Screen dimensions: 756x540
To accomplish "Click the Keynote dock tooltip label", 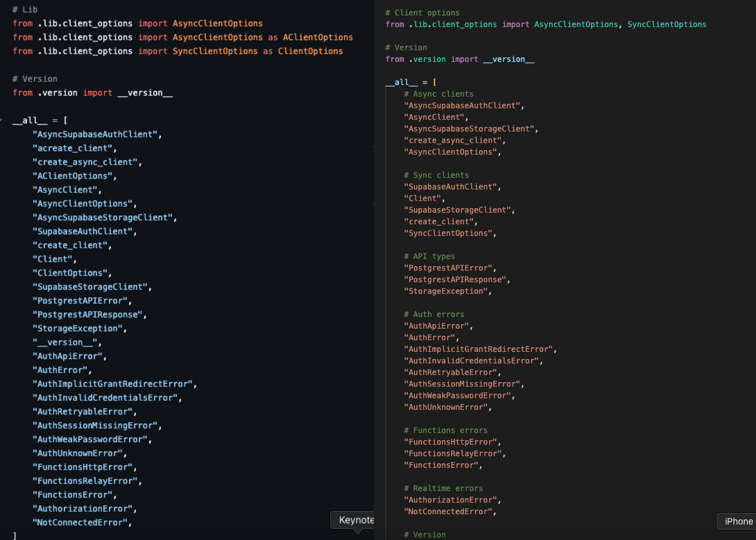I will (356, 520).
